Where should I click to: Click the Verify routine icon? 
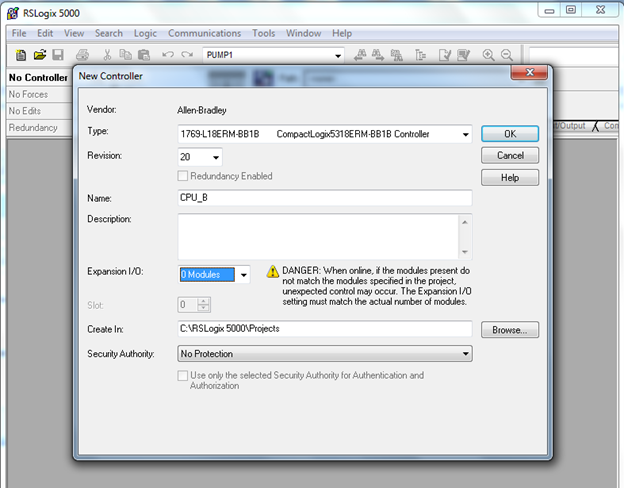[445, 55]
